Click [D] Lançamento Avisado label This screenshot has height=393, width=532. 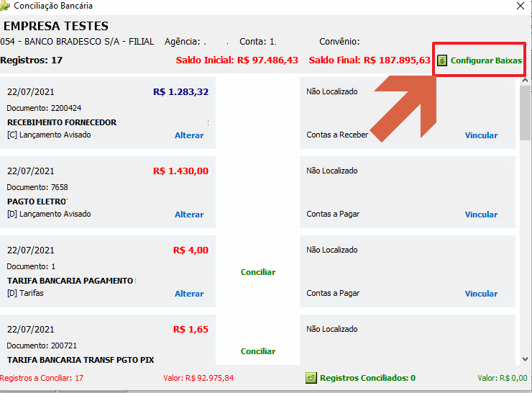tap(49, 214)
